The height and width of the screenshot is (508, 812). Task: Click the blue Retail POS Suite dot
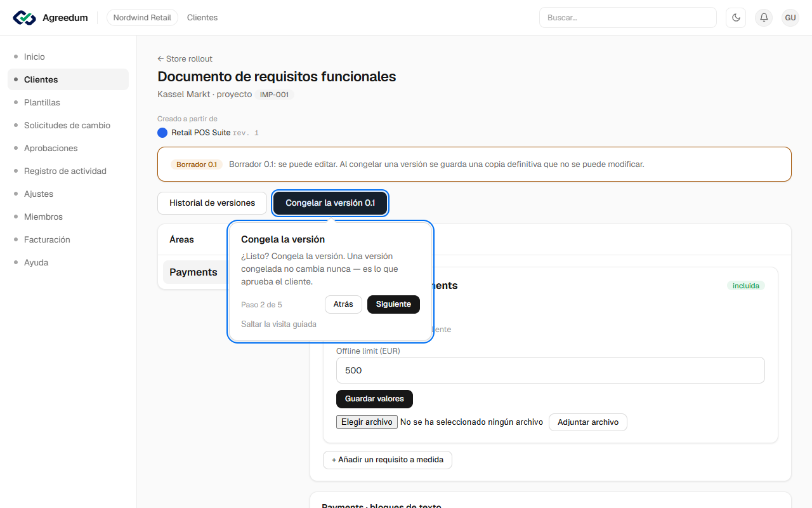point(162,133)
